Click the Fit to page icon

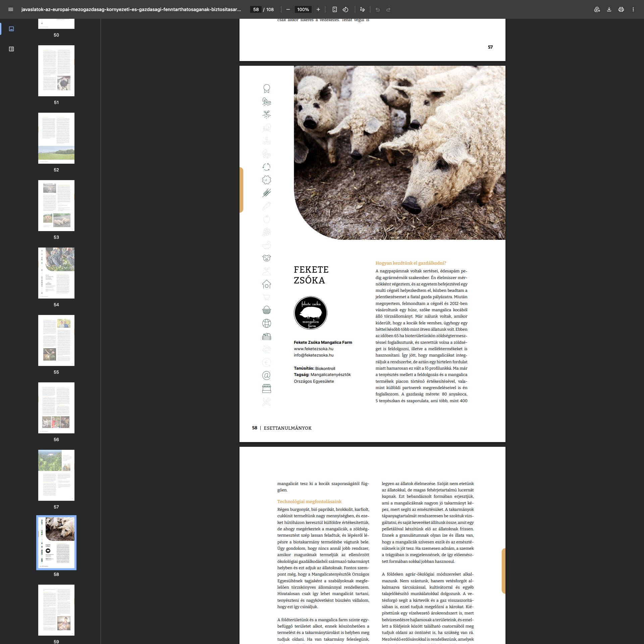click(x=334, y=9)
